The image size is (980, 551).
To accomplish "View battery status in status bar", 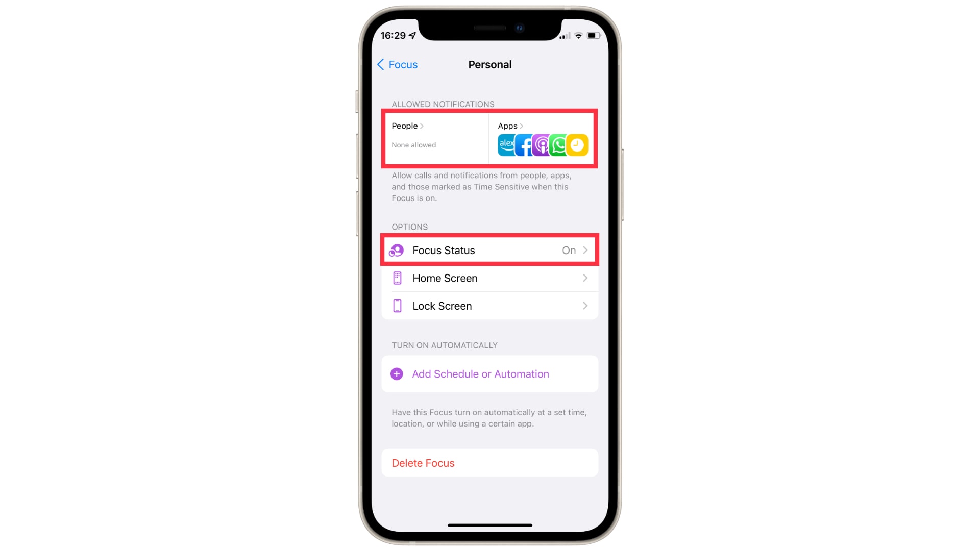I will click(592, 35).
